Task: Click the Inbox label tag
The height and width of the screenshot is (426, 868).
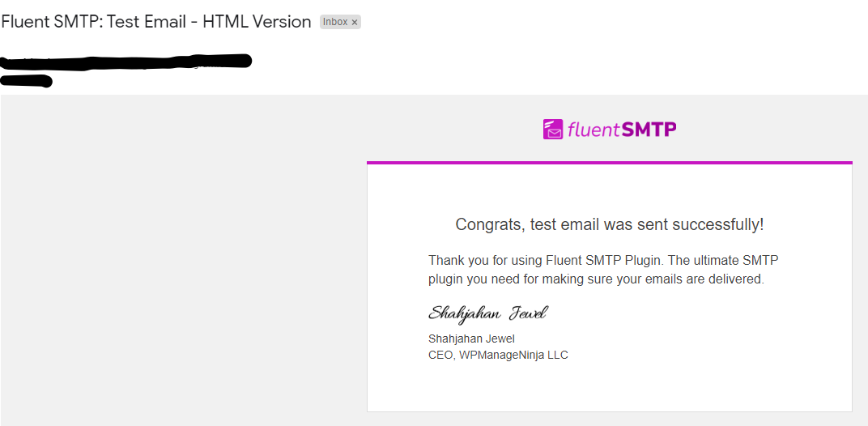Action: coord(335,22)
